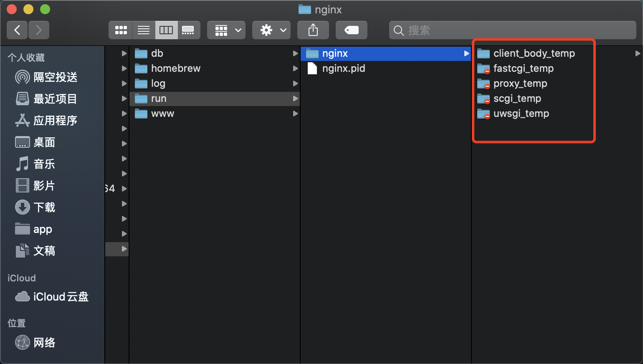The width and height of the screenshot is (643, 364).
Task: Go back with the left arrow button
Action: tap(17, 30)
